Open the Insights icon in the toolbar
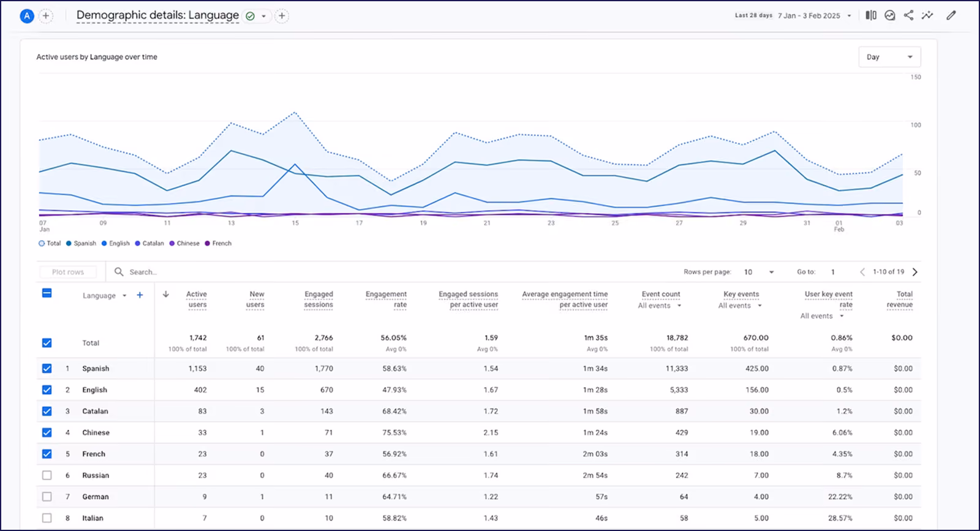Image resolution: width=980 pixels, height=531 pixels. pos(890,15)
